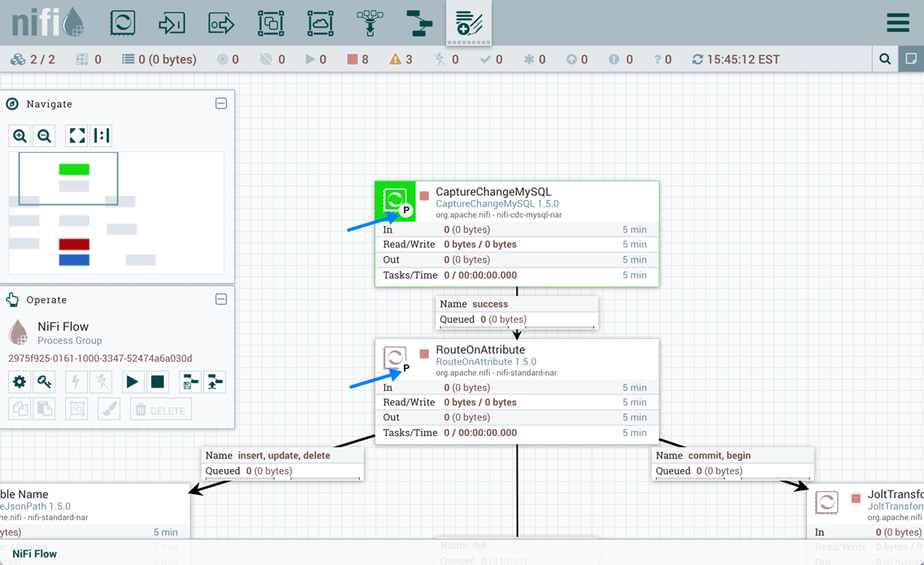The image size is (924, 565).
Task: Click the zoom out magnifier button
Action: [x=45, y=136]
